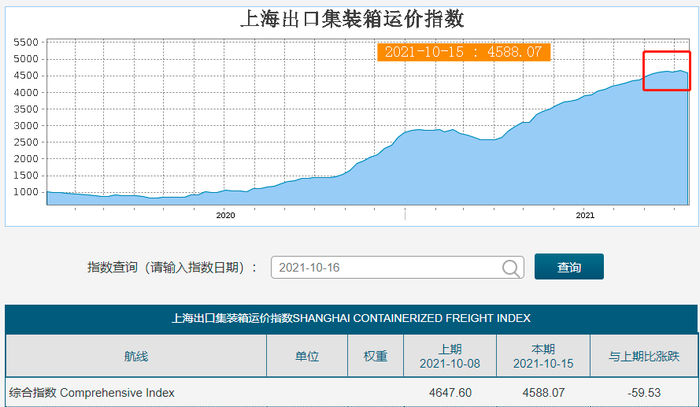Click the 1000 y-axis value
700x407 pixels.
point(26,192)
